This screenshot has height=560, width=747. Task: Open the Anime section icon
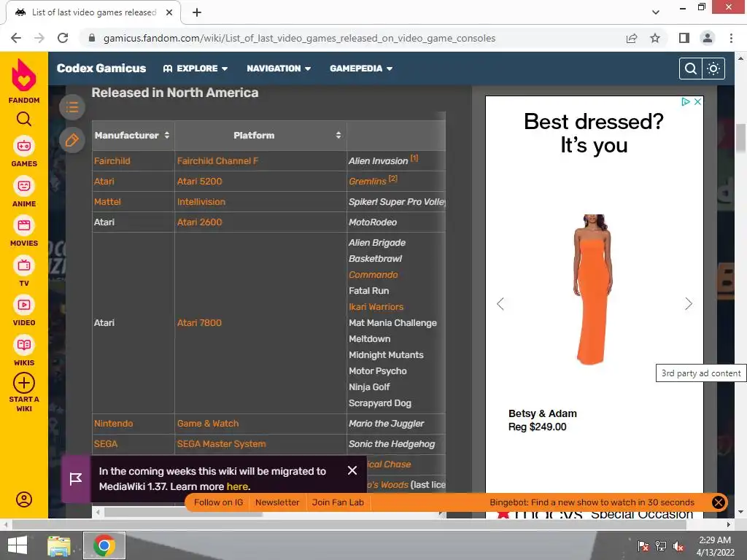tap(24, 186)
